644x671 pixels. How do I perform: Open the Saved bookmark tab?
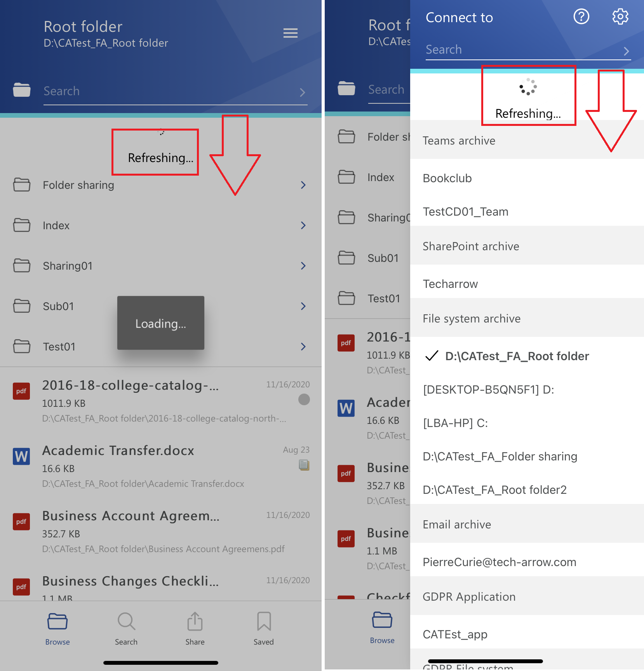pyautogui.click(x=264, y=622)
